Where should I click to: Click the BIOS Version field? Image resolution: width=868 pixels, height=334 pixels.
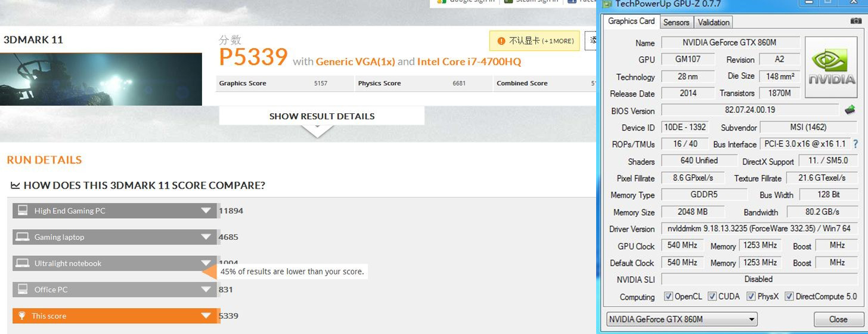[750, 110]
